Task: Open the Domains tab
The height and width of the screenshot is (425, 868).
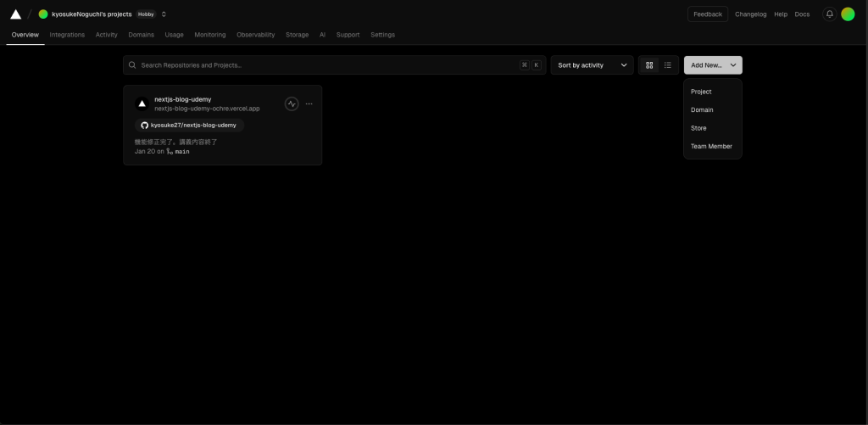Action: [141, 35]
